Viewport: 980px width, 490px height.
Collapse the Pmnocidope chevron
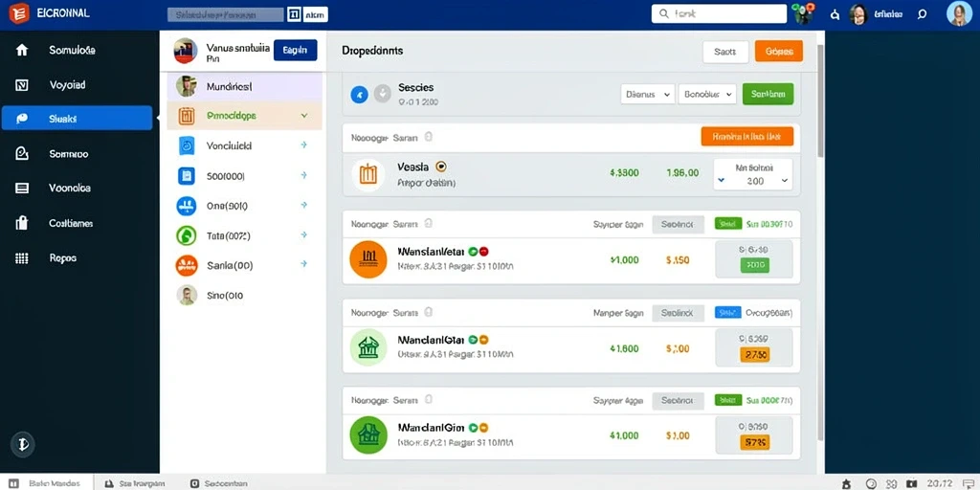pos(304,116)
